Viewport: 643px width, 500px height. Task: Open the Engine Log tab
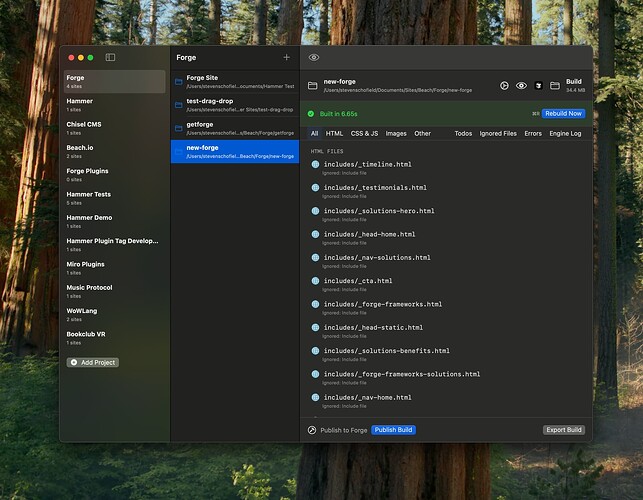point(565,134)
